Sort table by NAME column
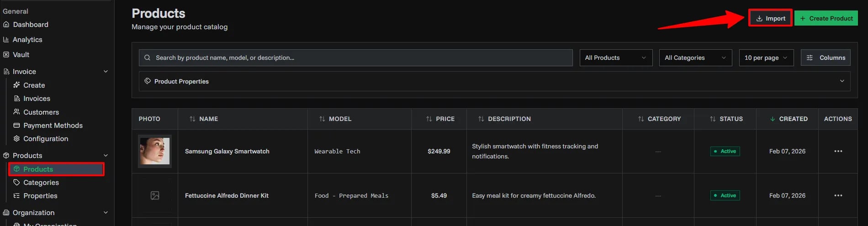 (x=203, y=119)
